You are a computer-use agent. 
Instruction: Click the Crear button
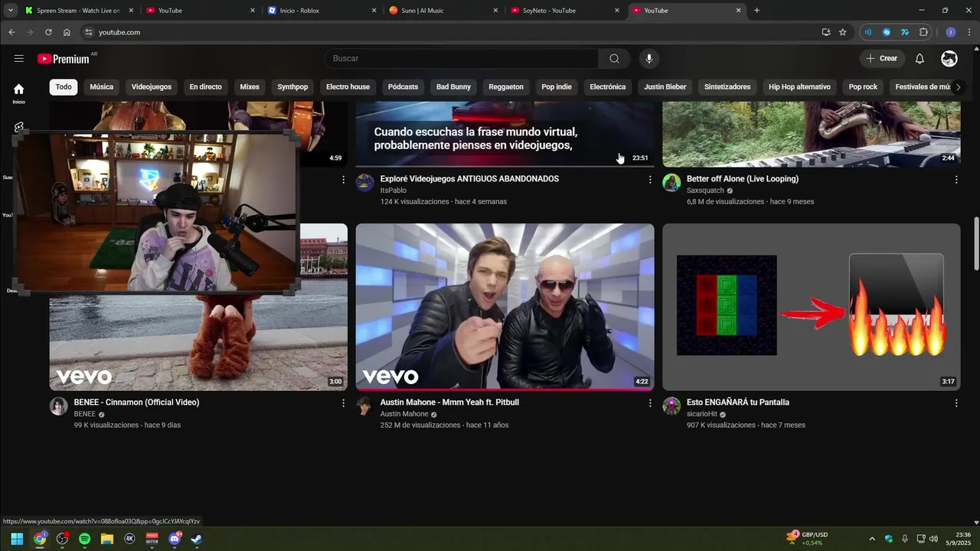point(881,59)
